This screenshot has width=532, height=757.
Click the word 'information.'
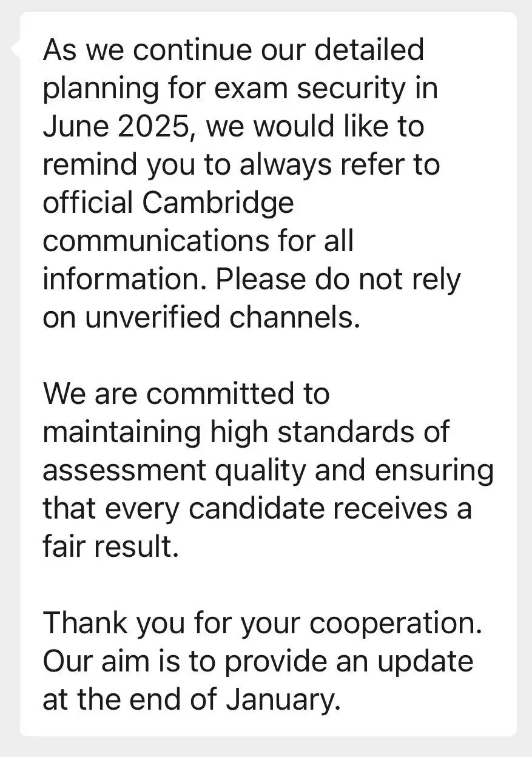[x=125, y=280]
